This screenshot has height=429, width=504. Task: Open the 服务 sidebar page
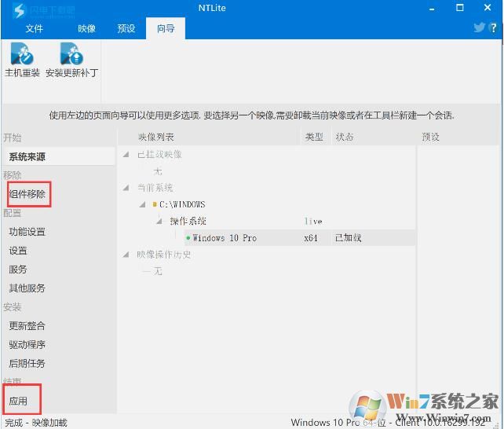coord(18,269)
